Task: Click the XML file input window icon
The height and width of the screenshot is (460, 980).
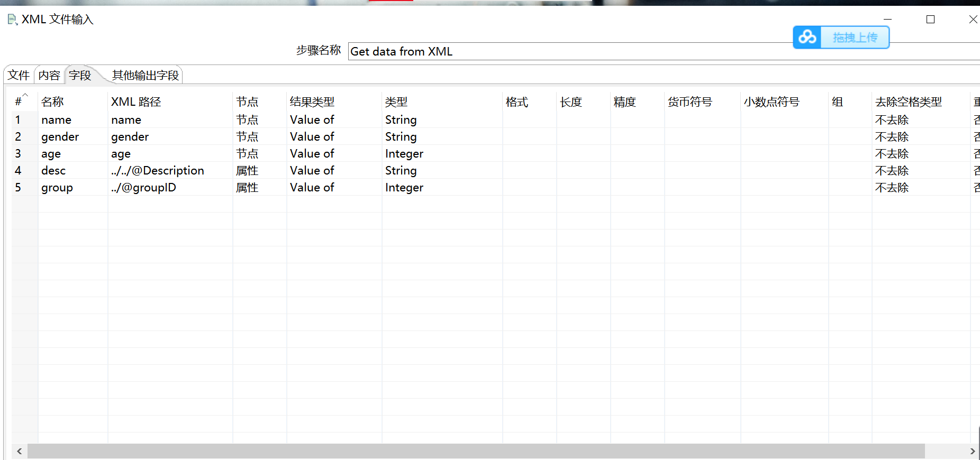Action: (x=13, y=20)
